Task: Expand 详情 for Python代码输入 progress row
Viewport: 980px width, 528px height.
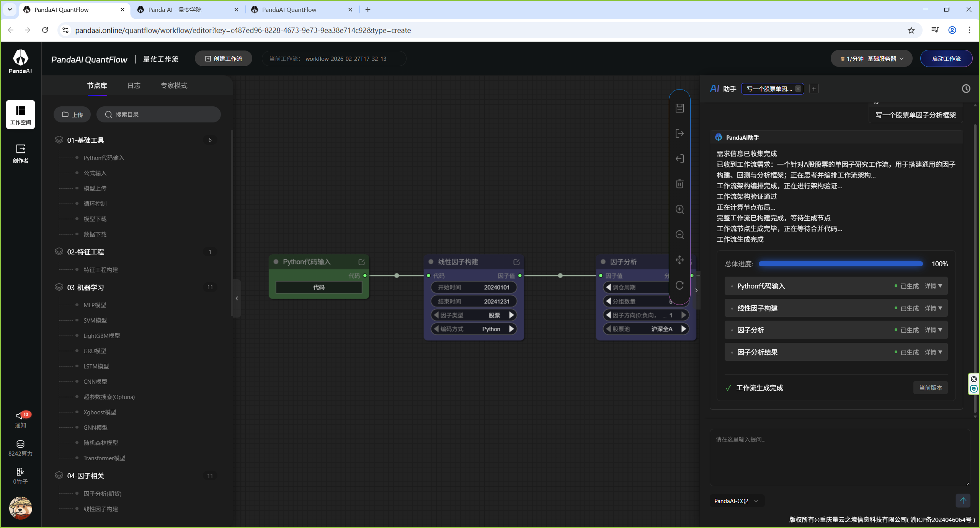Action: [x=933, y=286]
